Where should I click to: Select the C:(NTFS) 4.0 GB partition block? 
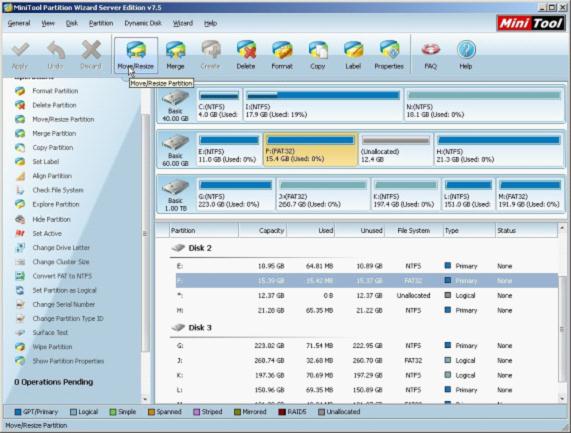click(219, 105)
